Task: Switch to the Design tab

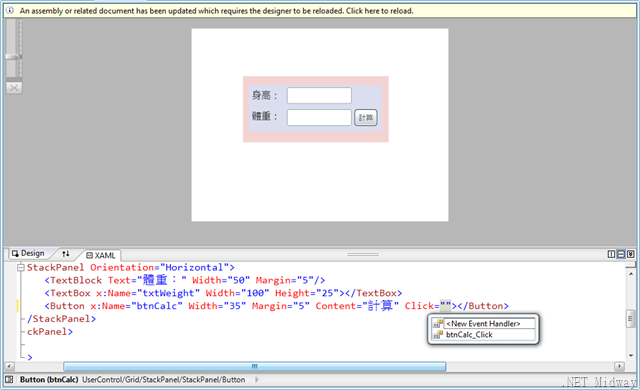Action: point(28,253)
